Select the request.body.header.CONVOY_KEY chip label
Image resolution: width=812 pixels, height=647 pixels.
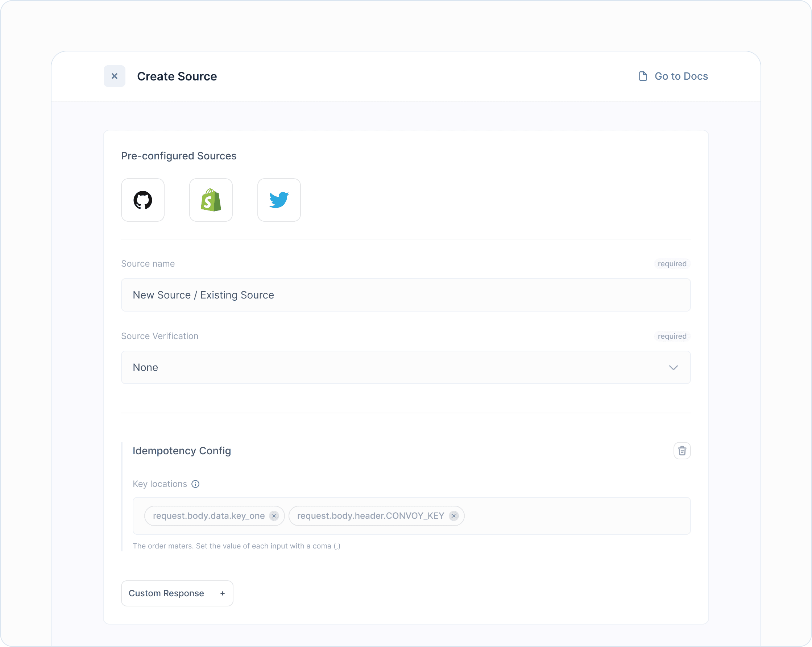click(x=370, y=515)
